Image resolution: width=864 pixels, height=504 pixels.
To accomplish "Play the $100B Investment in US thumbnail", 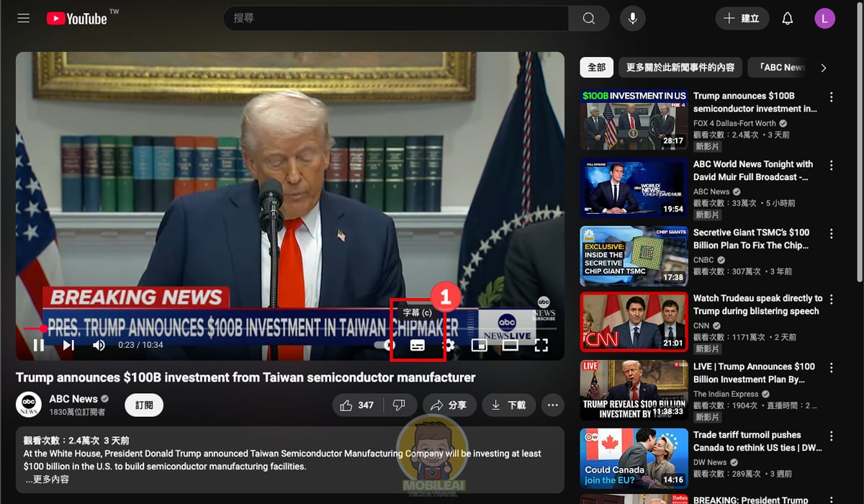I will (x=634, y=120).
